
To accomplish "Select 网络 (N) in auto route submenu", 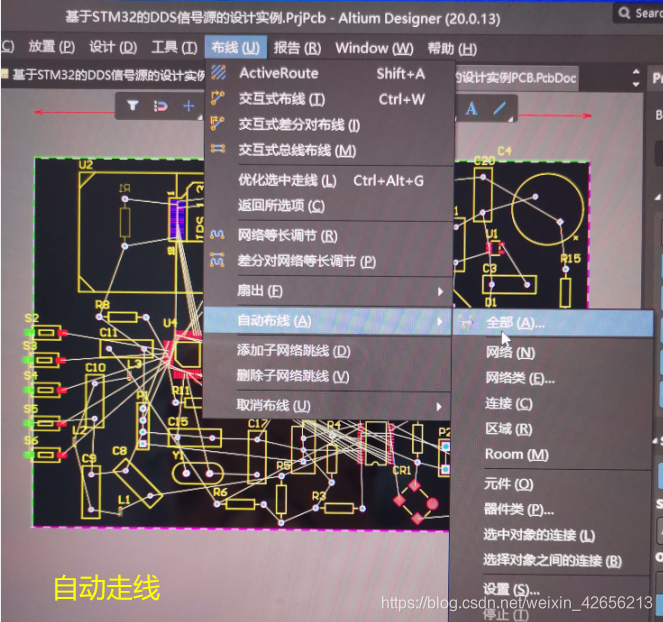I will (553, 353).
